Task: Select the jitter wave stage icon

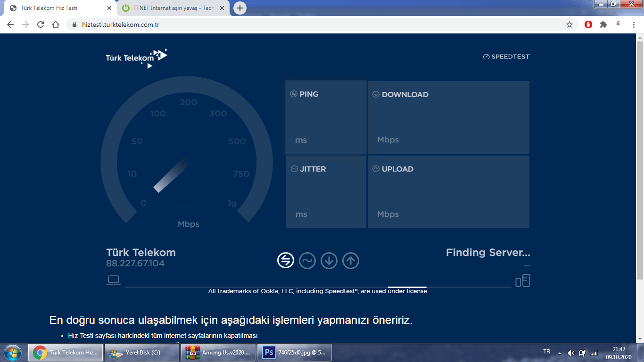Action: click(x=307, y=260)
